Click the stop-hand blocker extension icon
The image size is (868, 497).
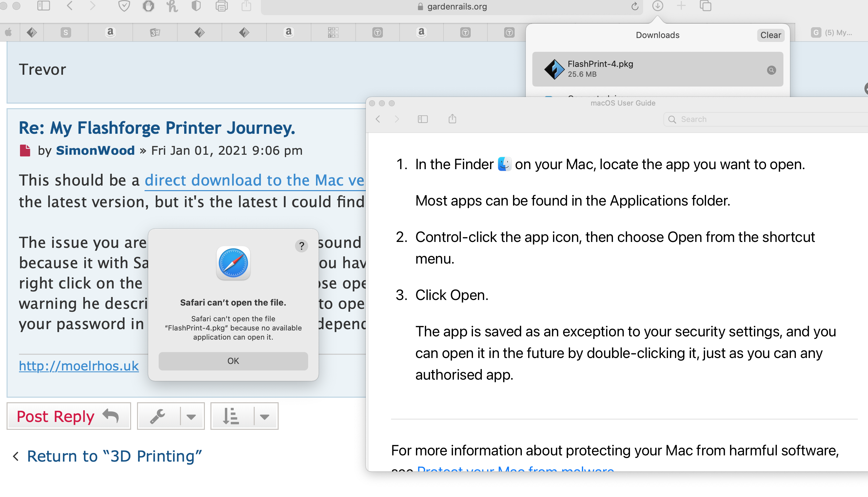148,6
